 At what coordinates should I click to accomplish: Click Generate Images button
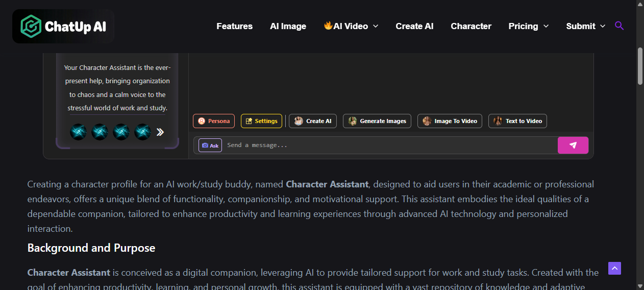coord(377,121)
